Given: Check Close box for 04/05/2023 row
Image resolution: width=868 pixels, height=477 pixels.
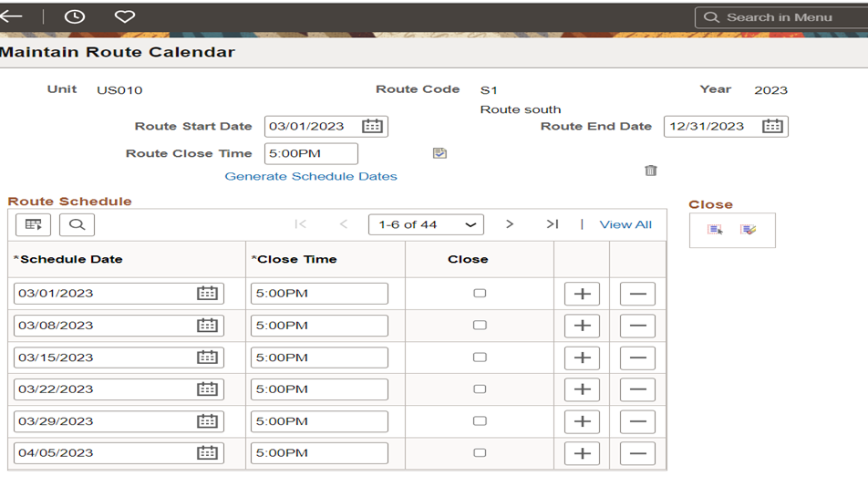Looking at the screenshot, I should coord(480,452).
